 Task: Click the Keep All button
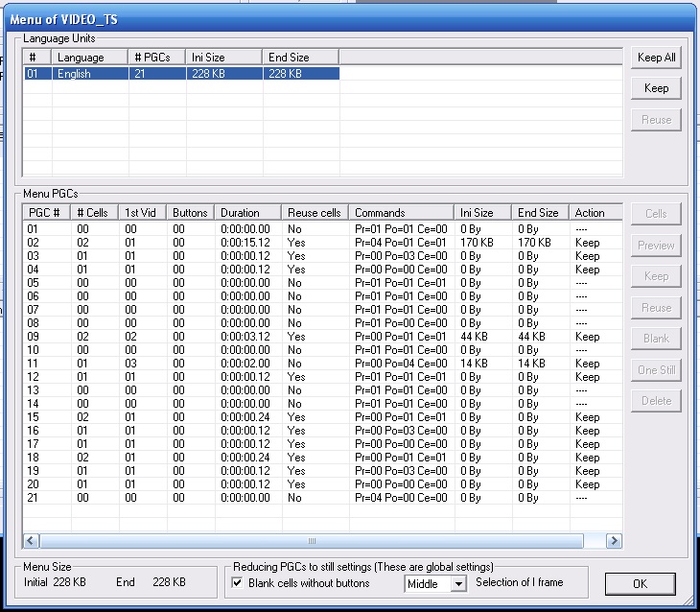656,58
